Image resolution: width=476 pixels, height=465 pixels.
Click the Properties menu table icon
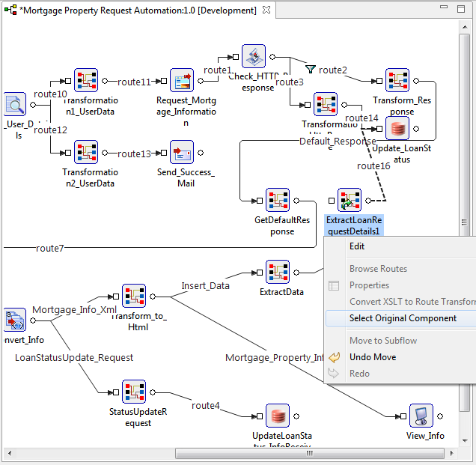point(334,285)
